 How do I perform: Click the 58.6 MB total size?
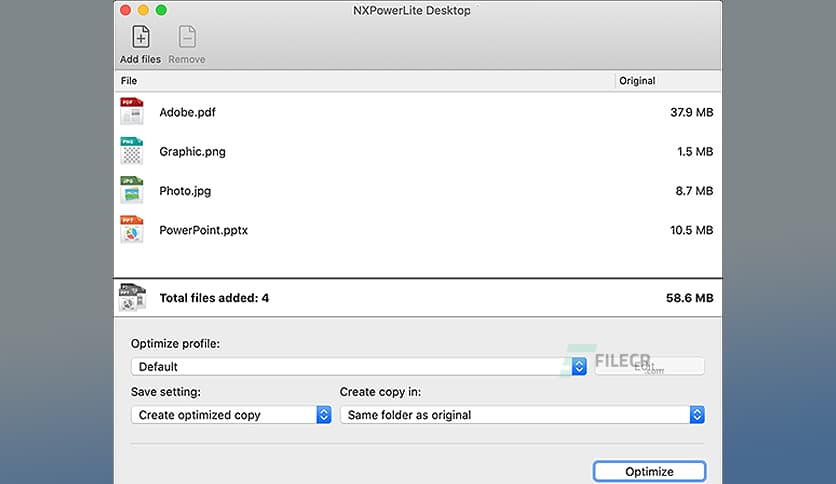tap(689, 298)
